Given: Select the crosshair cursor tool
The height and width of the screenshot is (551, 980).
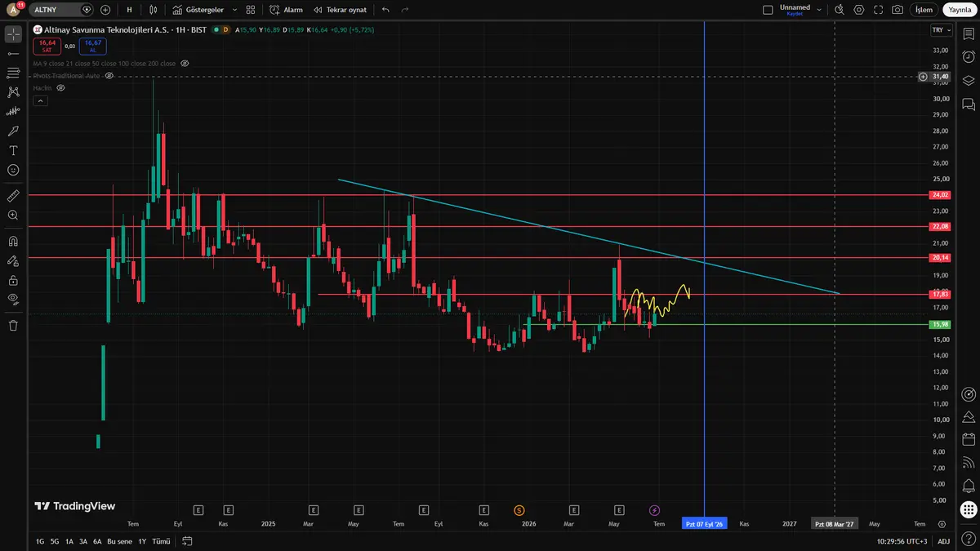Looking at the screenshot, I should pos(13,33).
